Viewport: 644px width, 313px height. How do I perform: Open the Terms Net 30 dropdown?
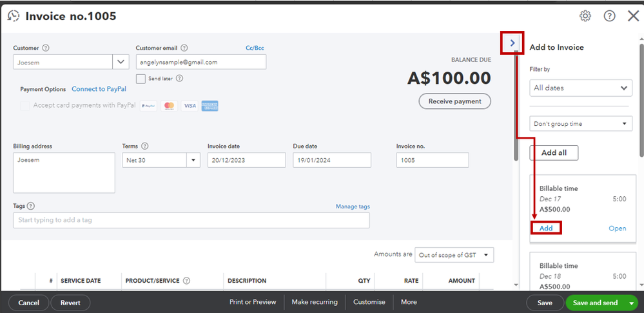tap(193, 160)
